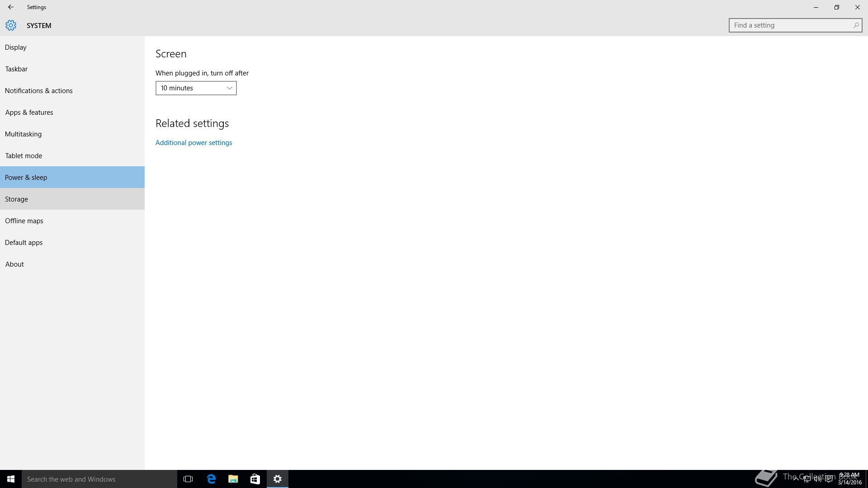
Task: Launch Microsoft Edge from taskbar
Action: point(211,479)
